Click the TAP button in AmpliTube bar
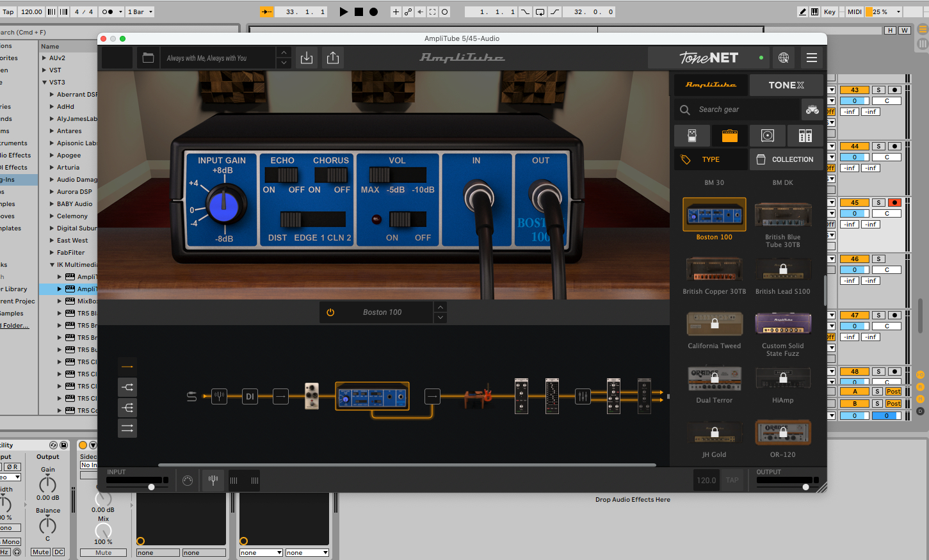This screenshot has height=560, width=929. (x=732, y=480)
